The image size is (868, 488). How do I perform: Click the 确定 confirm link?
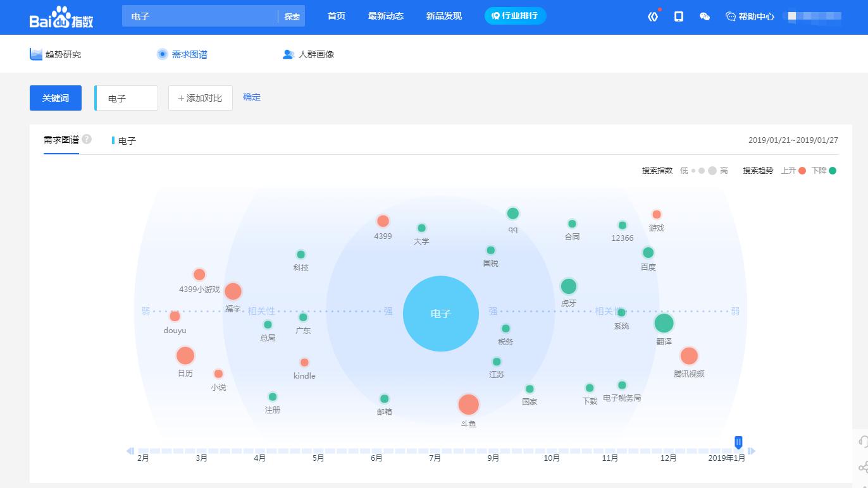[x=252, y=97]
